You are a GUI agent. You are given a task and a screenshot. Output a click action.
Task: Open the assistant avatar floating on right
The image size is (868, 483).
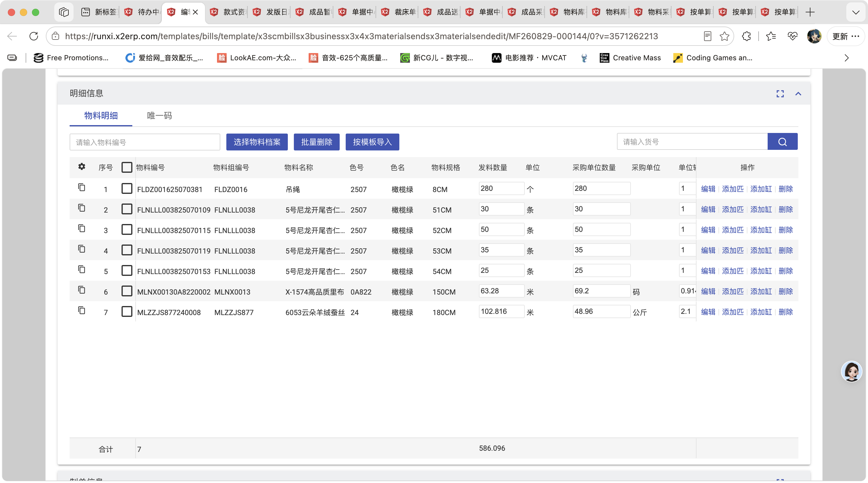[x=851, y=371]
